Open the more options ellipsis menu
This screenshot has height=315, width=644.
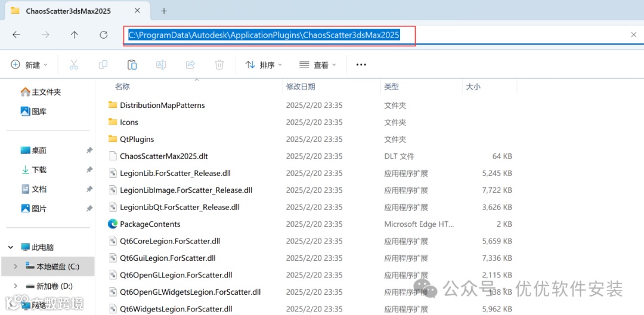tap(361, 64)
